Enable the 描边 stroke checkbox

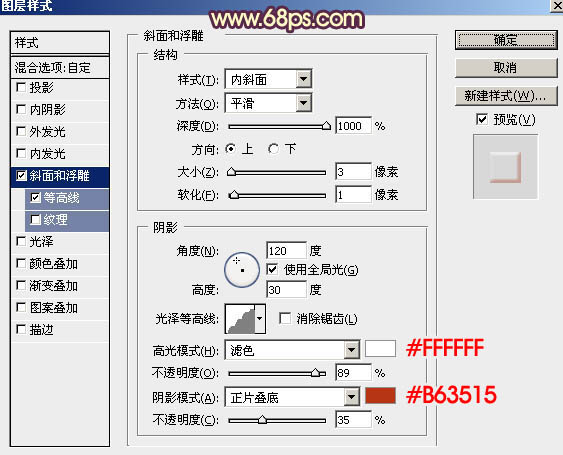(21, 329)
